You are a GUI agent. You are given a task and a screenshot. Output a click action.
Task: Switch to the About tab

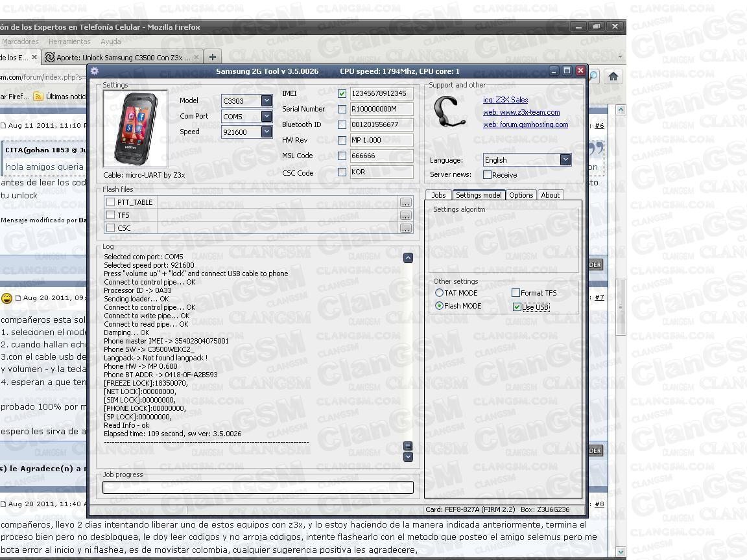point(551,195)
